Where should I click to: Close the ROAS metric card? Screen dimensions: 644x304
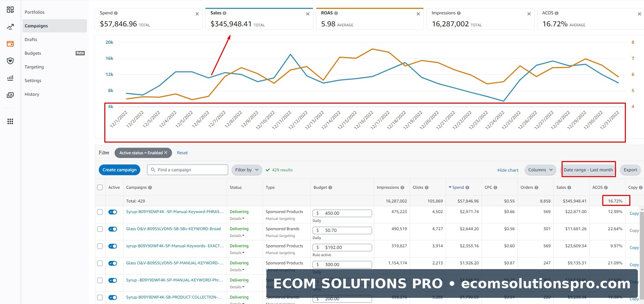(418, 14)
